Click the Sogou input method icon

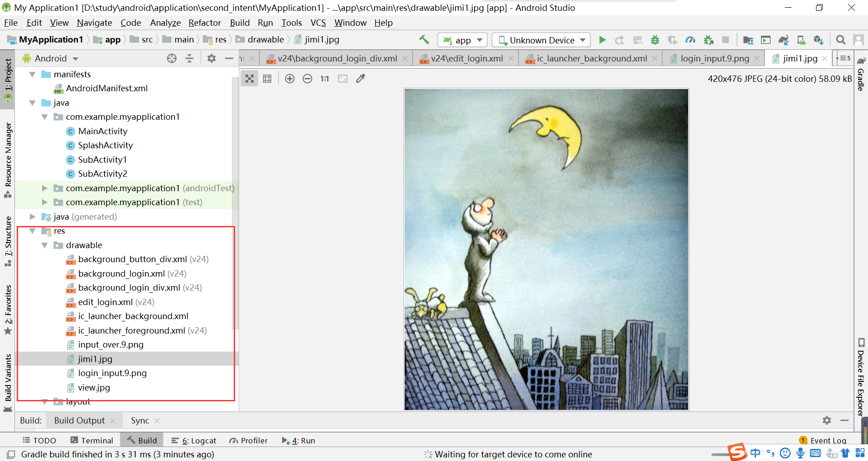pyautogui.click(x=737, y=452)
